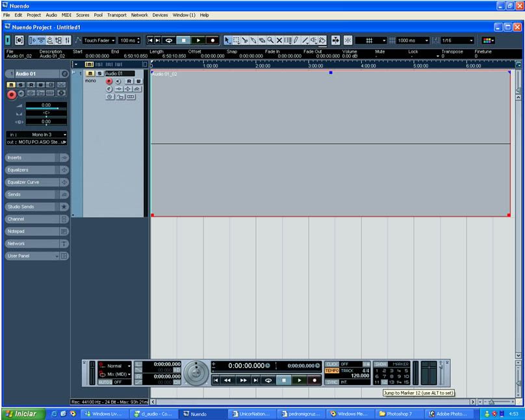Viewport: 525px width, 420px height.
Task: Click Play in top toolbar
Action: coord(198,40)
